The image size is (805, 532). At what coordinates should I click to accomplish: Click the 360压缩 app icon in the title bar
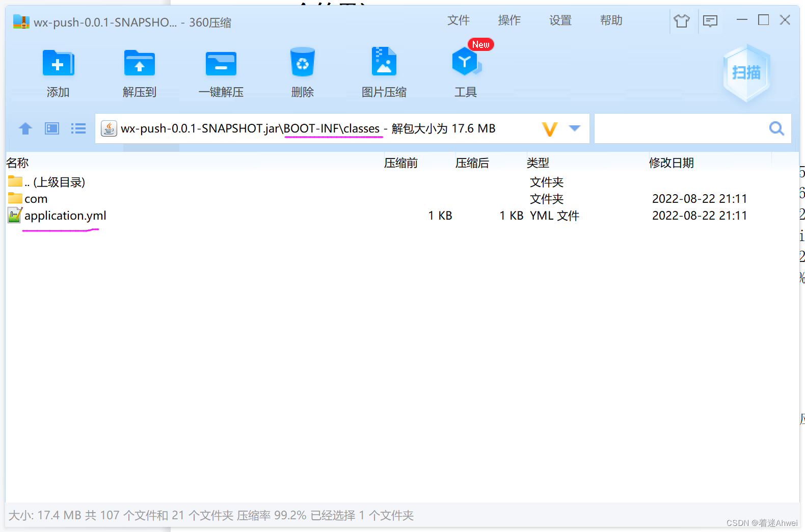coord(21,22)
